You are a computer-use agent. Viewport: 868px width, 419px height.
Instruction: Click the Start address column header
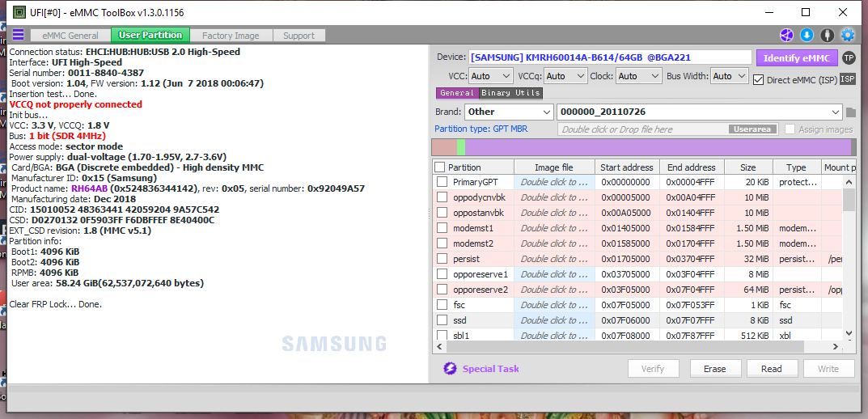627,167
